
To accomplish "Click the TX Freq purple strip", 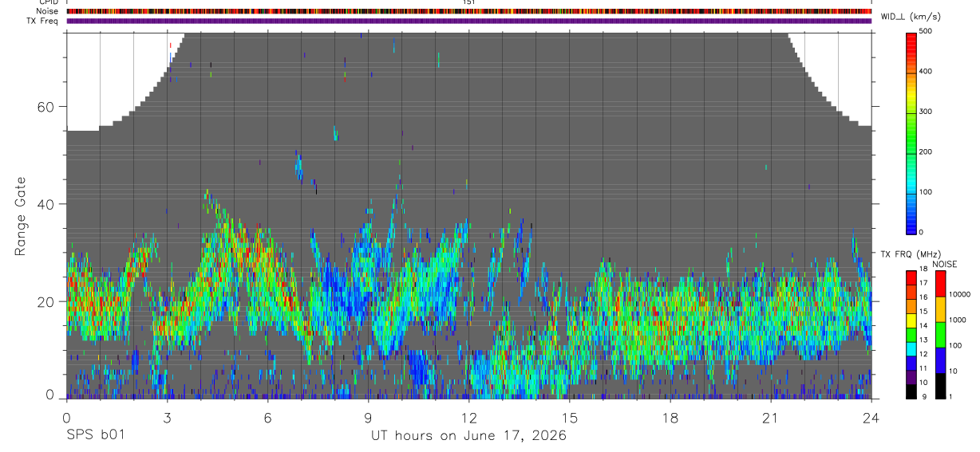I will point(469,21).
